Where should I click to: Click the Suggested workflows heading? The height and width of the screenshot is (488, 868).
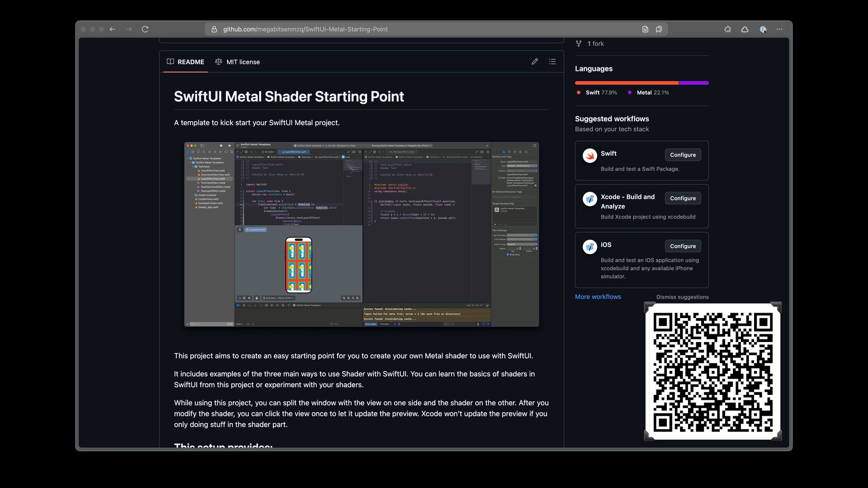tap(612, 119)
